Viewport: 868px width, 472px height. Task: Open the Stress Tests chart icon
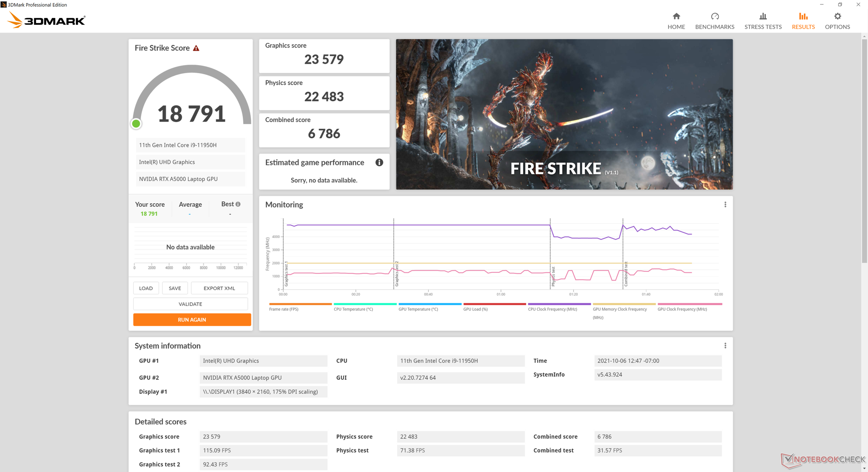pyautogui.click(x=763, y=16)
